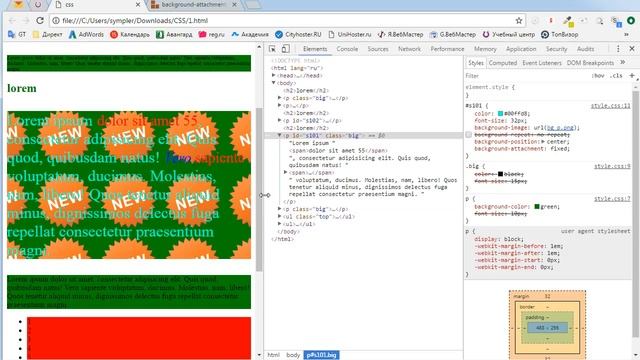
Task: Click the red extension icon in toolbar
Action: (x=551, y=20)
